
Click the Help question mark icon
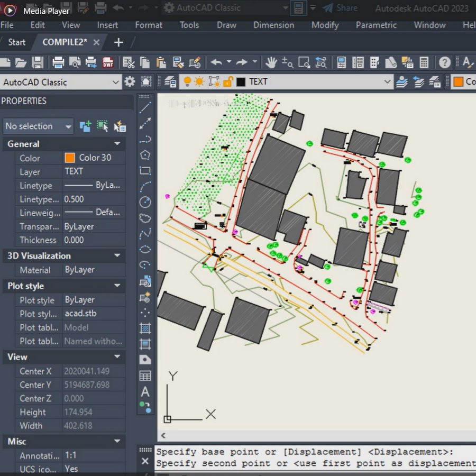point(445,63)
